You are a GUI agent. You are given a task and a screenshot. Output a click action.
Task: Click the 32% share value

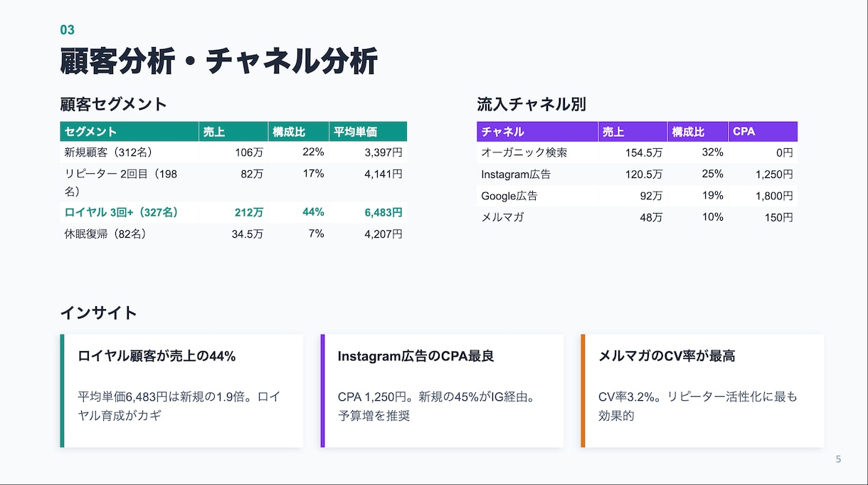tap(712, 152)
